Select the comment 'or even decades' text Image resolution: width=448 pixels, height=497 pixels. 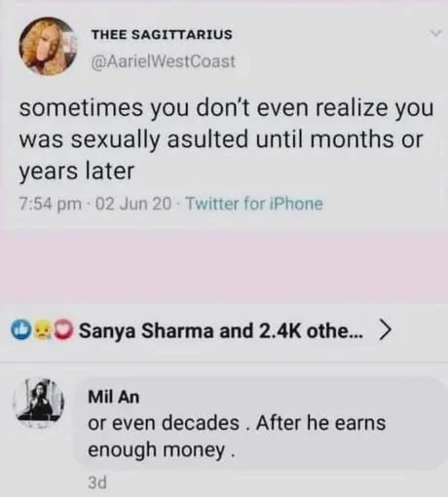pyautogui.click(x=164, y=423)
